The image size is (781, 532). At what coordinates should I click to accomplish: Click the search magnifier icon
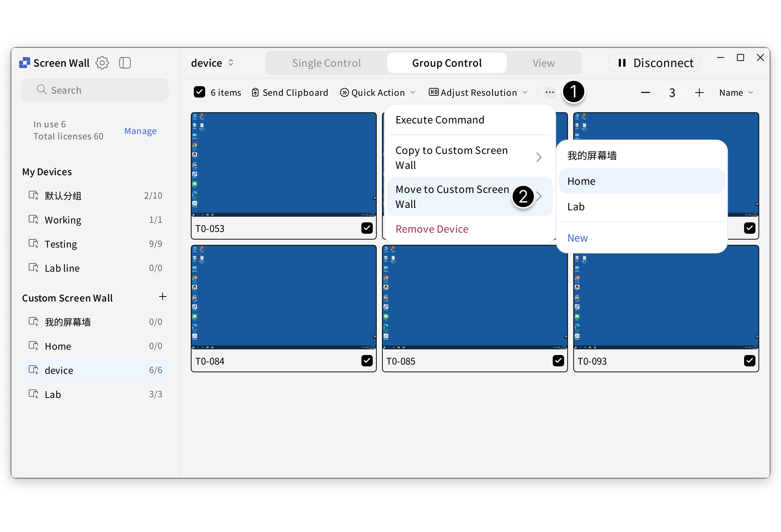42,90
